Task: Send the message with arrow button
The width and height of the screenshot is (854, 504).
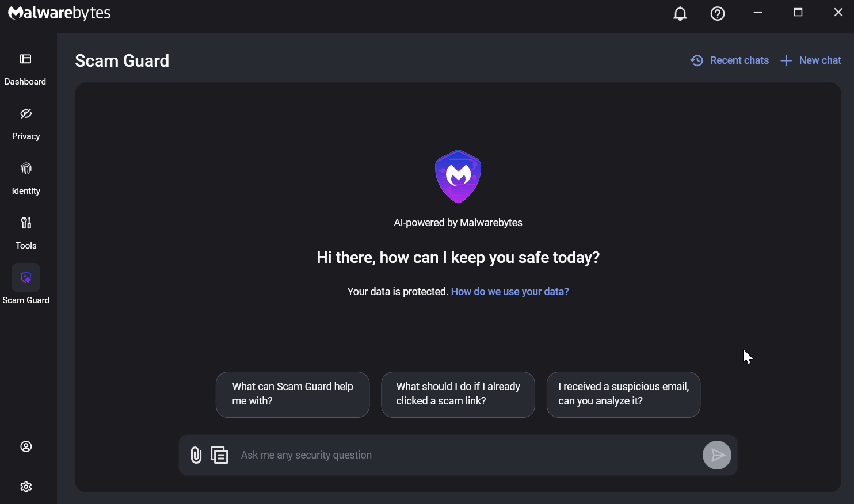Action: click(717, 455)
